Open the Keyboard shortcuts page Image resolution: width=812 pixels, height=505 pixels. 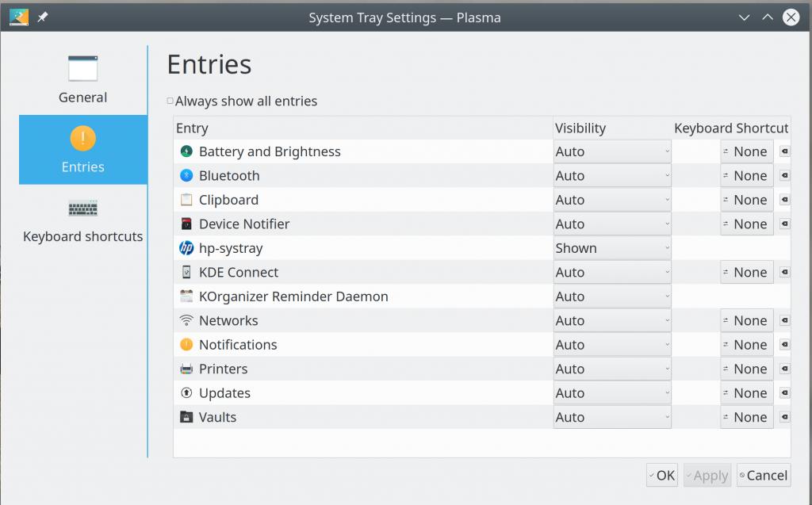click(x=82, y=220)
